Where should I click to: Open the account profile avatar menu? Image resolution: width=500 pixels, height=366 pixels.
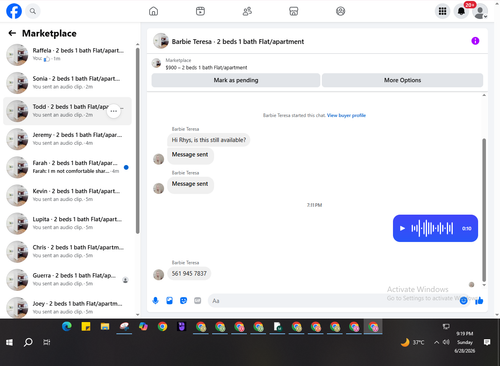tap(480, 11)
